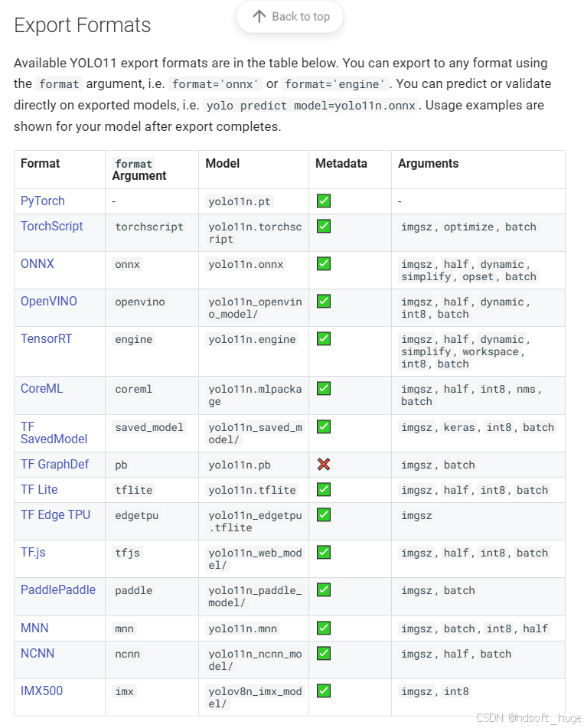The image size is (584, 728).
Task: Click the 'keras' argument in TF SavedModel row
Action: pyautogui.click(x=459, y=428)
